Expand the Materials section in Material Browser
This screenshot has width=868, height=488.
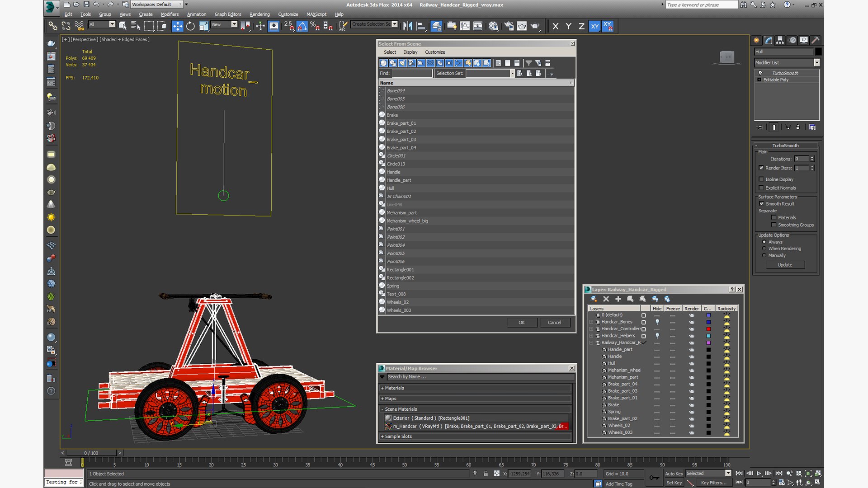click(476, 388)
